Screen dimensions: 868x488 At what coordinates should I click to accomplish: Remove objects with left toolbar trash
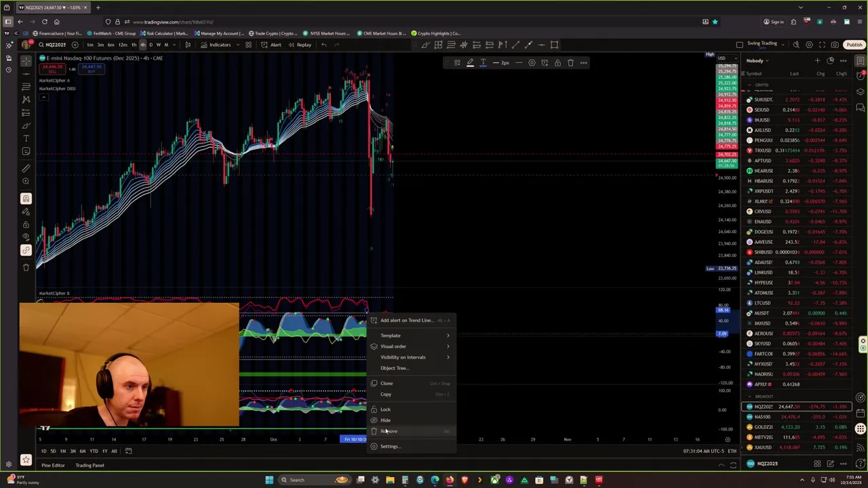pos(26,267)
